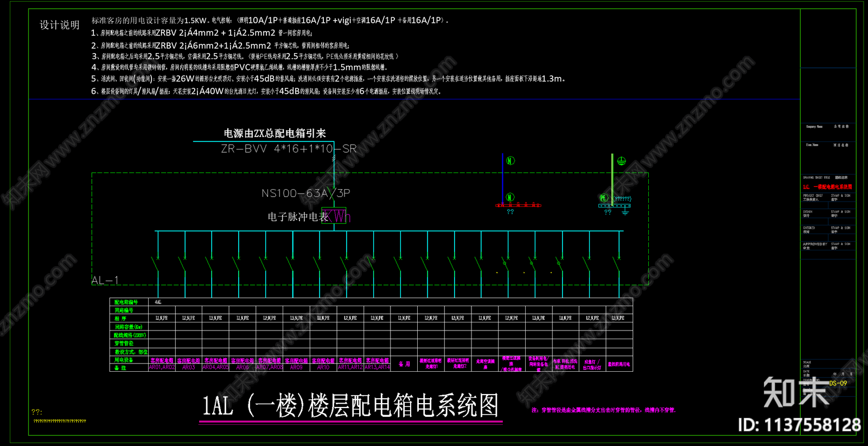Select the PE earth busbar symbol

click(x=614, y=205)
